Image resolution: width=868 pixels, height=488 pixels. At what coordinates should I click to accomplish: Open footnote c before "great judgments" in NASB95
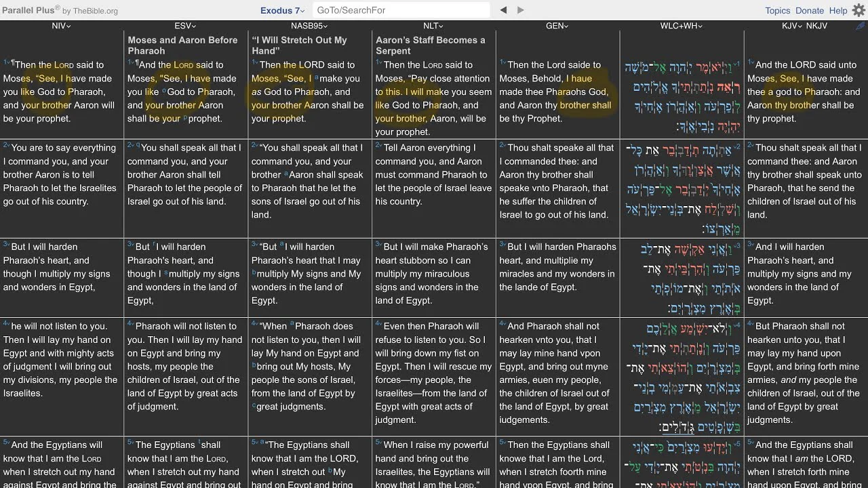click(x=254, y=405)
